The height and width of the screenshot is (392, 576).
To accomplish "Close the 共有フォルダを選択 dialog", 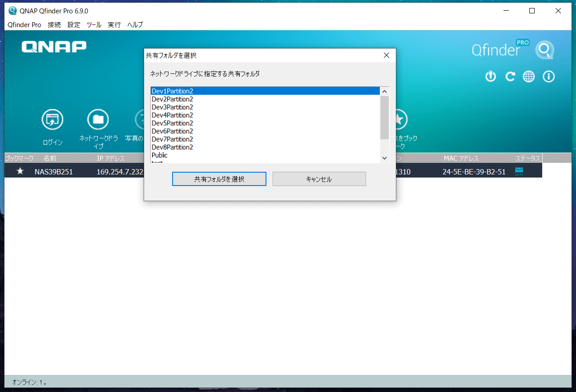I will coord(387,56).
